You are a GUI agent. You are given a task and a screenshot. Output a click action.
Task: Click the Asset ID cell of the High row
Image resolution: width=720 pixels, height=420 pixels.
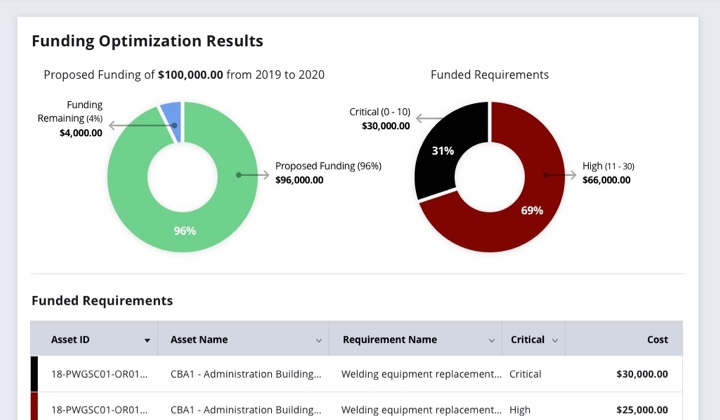99,410
